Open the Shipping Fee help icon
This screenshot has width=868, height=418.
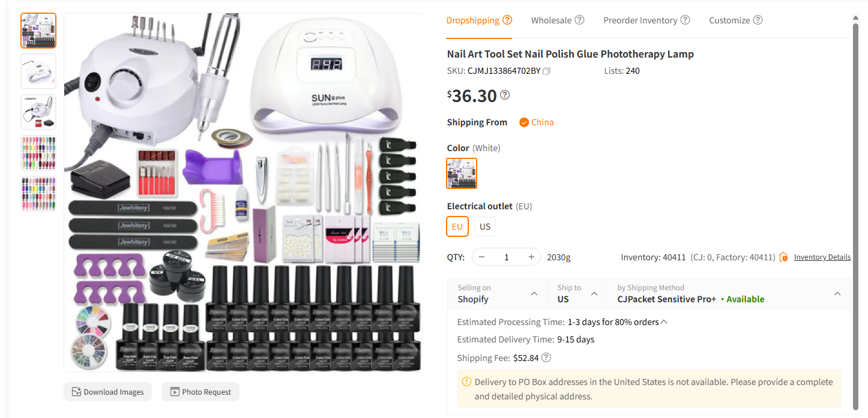546,357
